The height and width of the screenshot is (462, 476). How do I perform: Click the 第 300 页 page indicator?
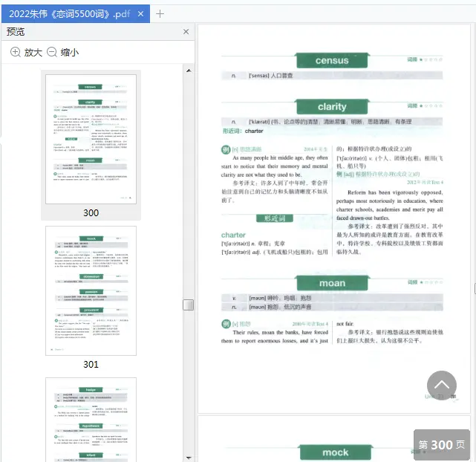441,445
